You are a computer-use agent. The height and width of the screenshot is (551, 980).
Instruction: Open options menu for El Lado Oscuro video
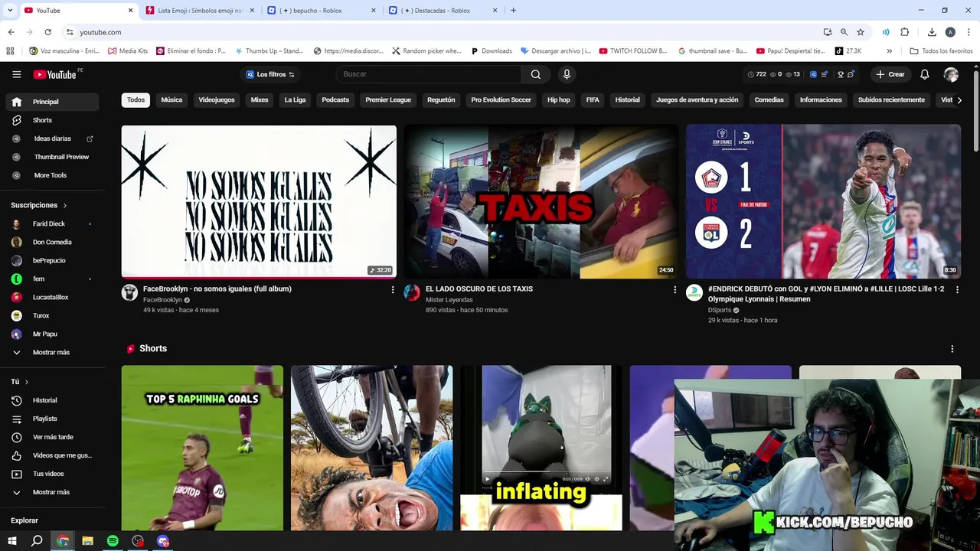675,290
